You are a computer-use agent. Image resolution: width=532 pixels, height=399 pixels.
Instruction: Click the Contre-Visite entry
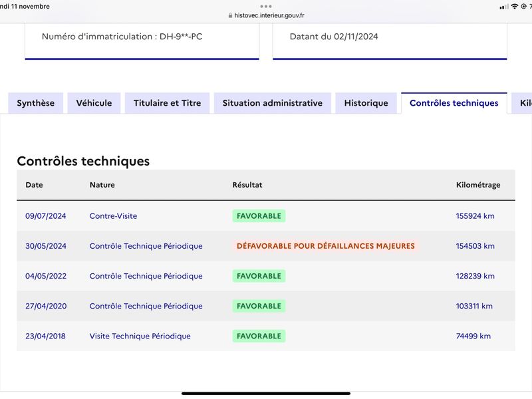(113, 216)
